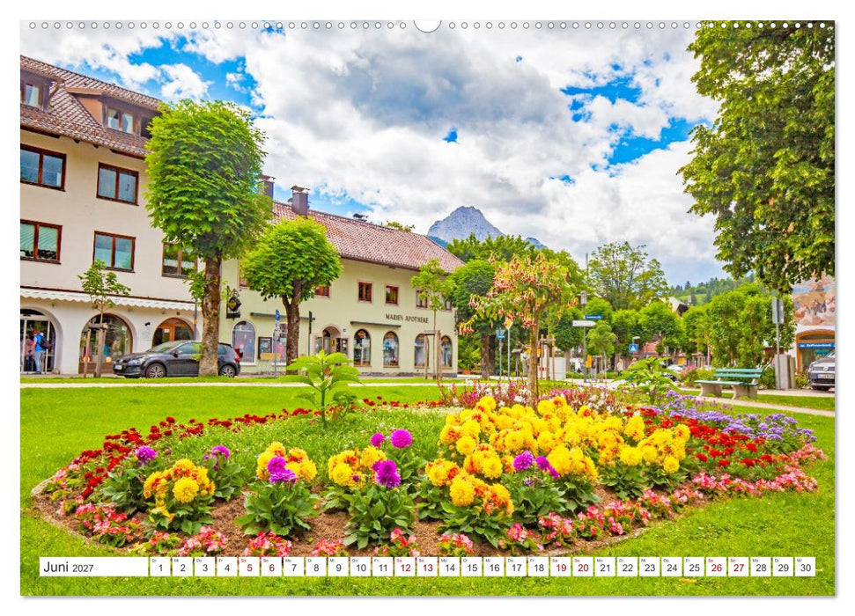
Task: Choose the date cell 21
Action: (605, 567)
